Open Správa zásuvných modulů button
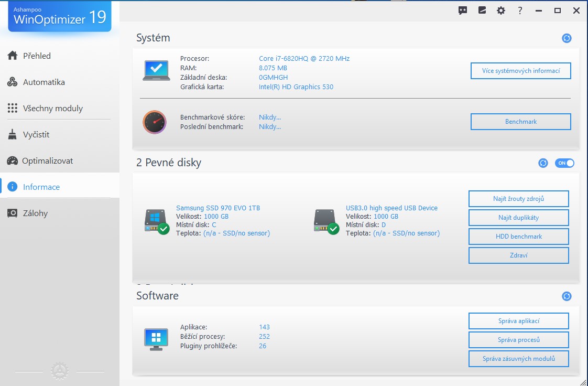Image resolution: width=588 pixels, height=386 pixels. tap(519, 359)
